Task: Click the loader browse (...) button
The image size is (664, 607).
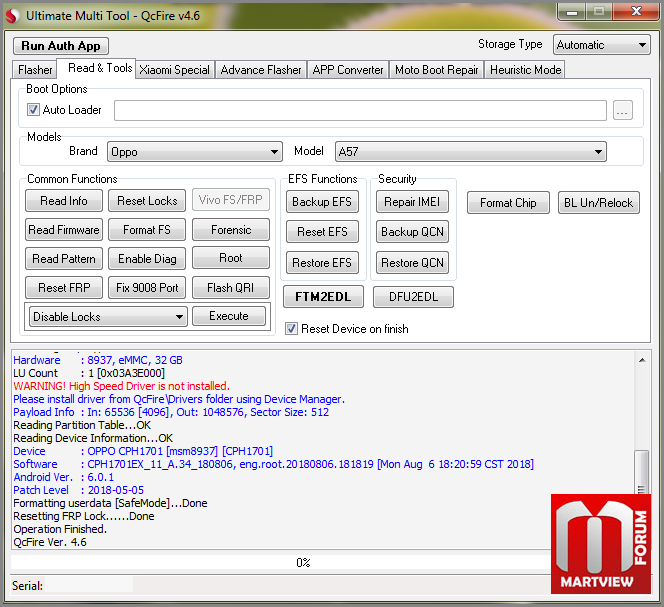Action: [x=622, y=111]
